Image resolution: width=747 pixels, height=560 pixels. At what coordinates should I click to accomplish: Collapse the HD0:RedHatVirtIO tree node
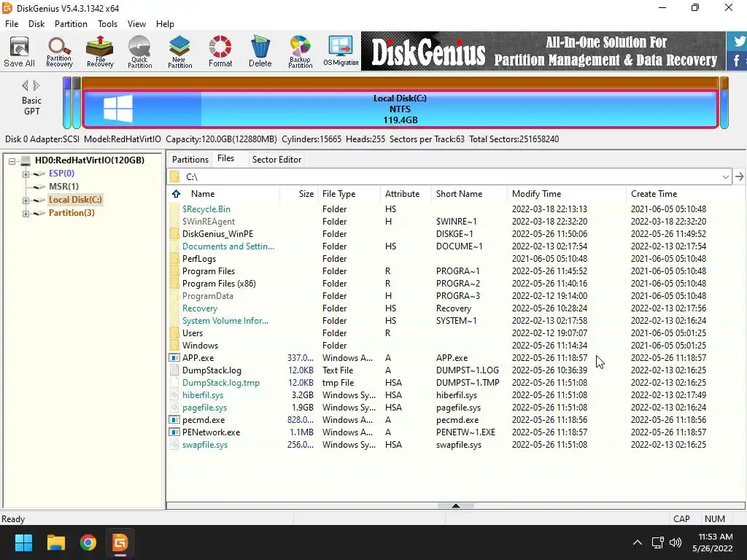click(12, 161)
